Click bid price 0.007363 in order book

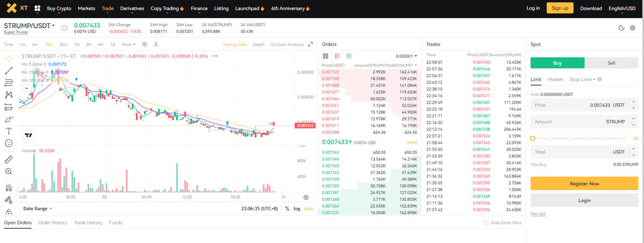point(331,152)
